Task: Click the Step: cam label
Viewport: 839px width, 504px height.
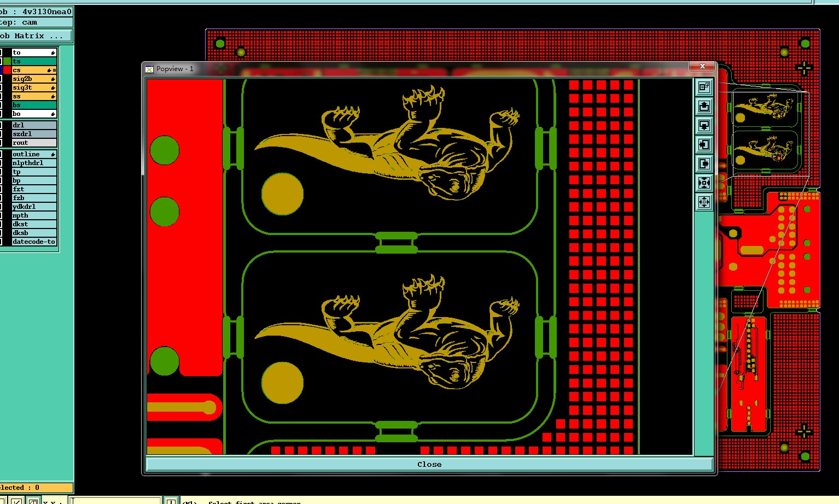Action: [x=36, y=22]
